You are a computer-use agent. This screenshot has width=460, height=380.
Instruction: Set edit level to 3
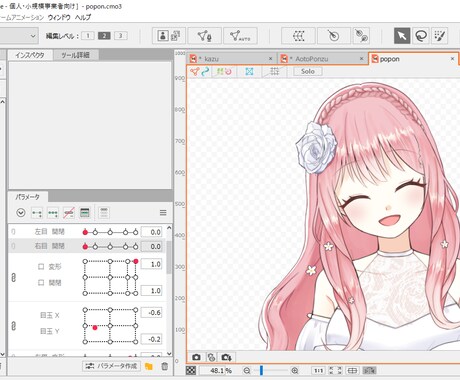tap(121, 36)
